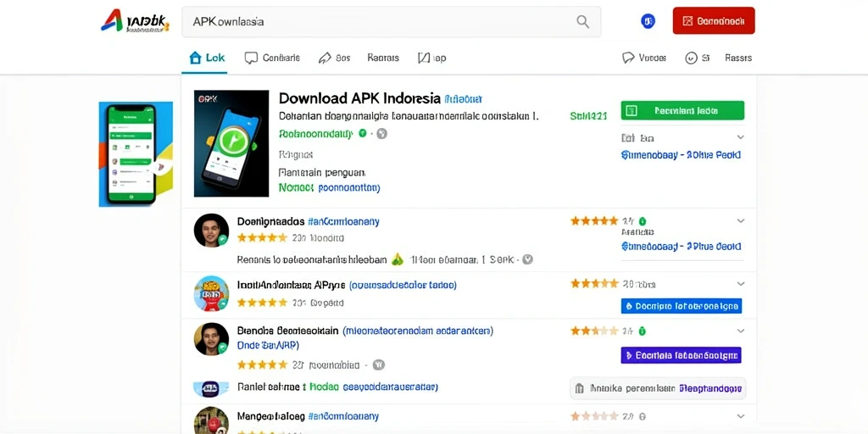
Task: Click the square icon next to the ap tab
Action: coord(424,58)
